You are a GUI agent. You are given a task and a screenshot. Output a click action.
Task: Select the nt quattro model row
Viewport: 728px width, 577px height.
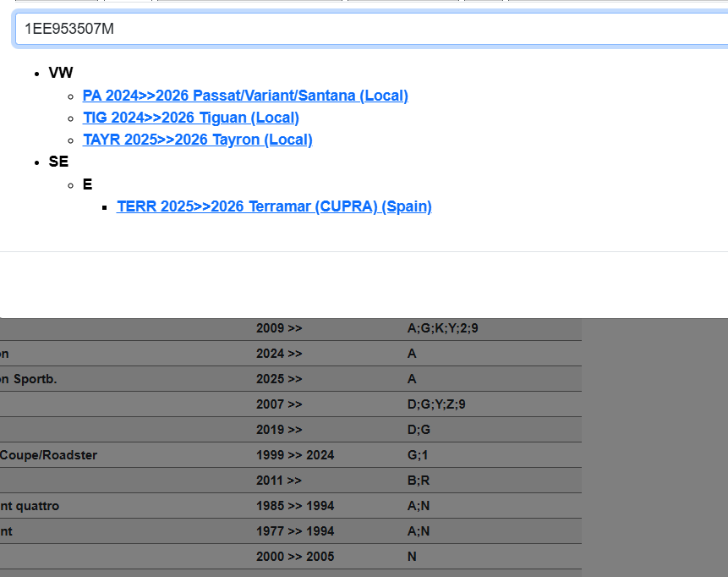tap(30, 506)
